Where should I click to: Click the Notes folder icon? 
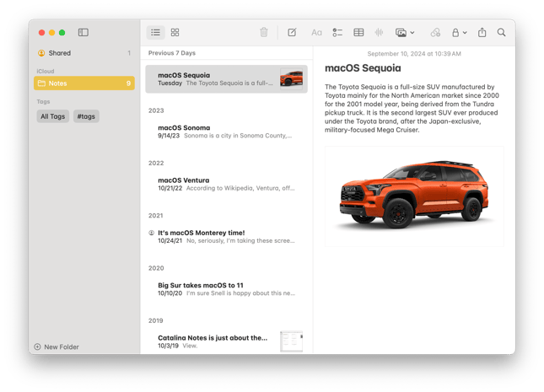41,83
